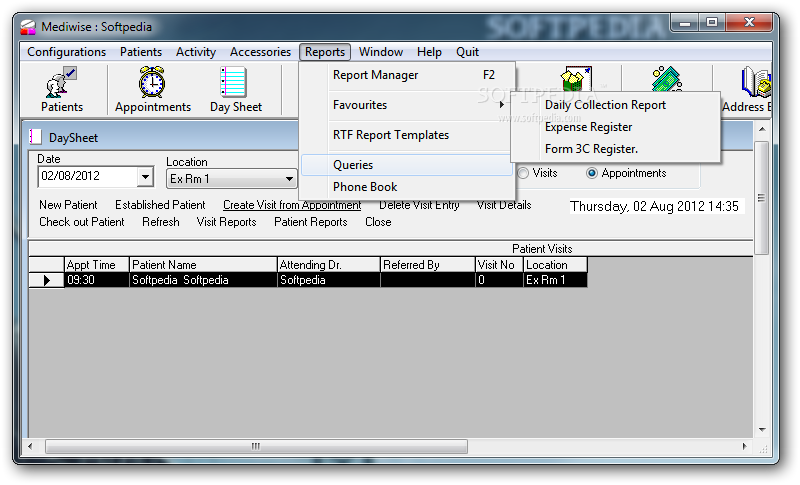Screen dimensions: 800x485
Task: Click Patient Reports link
Action: pyautogui.click(x=311, y=222)
